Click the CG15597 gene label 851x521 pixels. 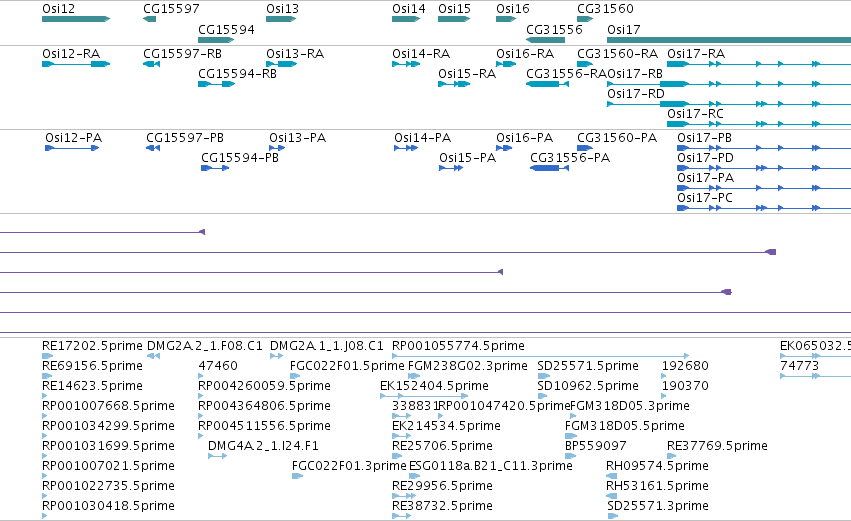pyautogui.click(x=171, y=9)
